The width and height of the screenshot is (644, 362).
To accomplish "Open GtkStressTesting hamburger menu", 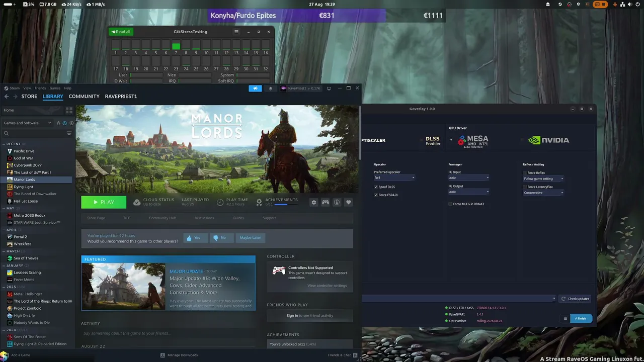I will coord(236,32).
